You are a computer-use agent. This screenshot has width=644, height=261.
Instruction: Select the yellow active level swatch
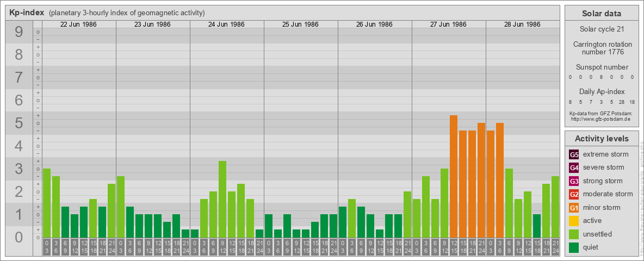(x=574, y=221)
